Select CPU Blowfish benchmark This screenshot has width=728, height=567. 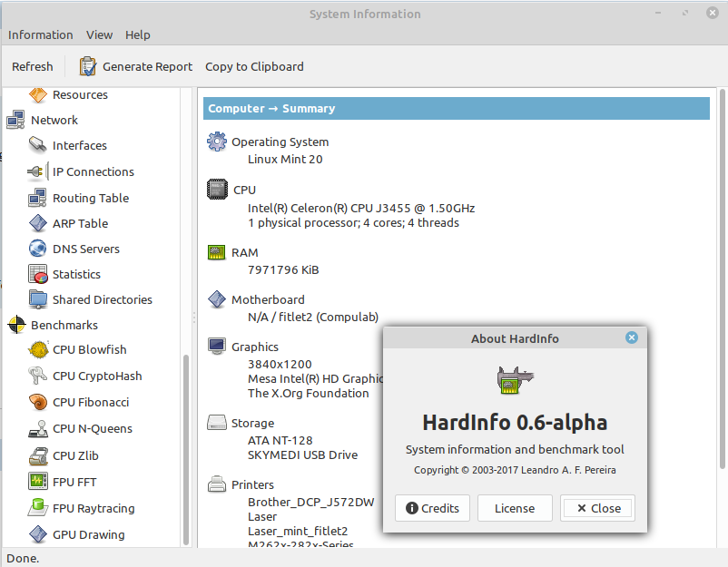(90, 350)
